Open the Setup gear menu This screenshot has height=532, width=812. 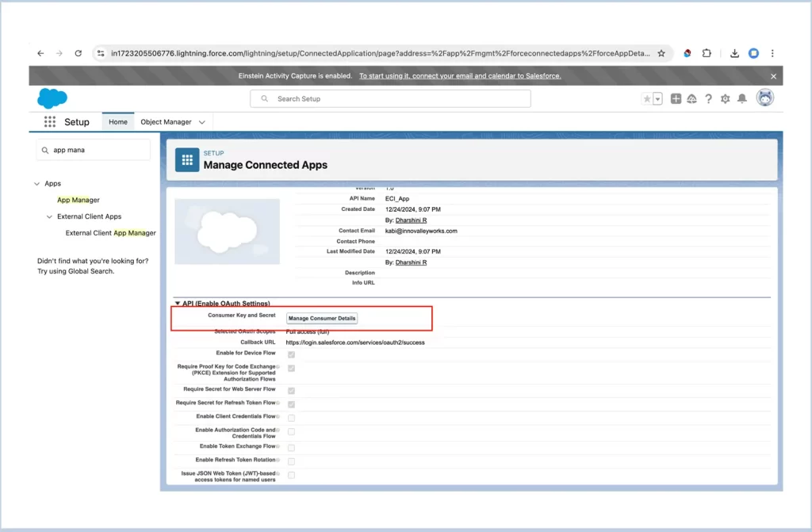click(x=725, y=98)
